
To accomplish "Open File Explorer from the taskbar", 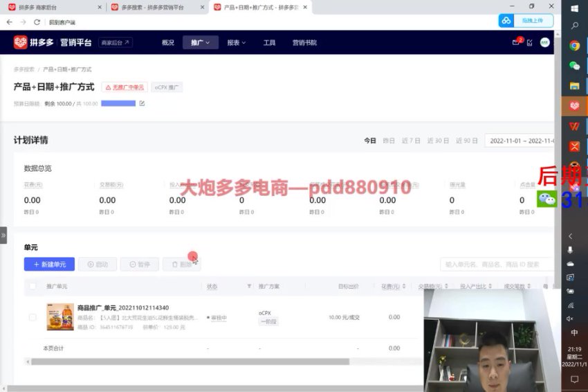I will pos(574,86).
